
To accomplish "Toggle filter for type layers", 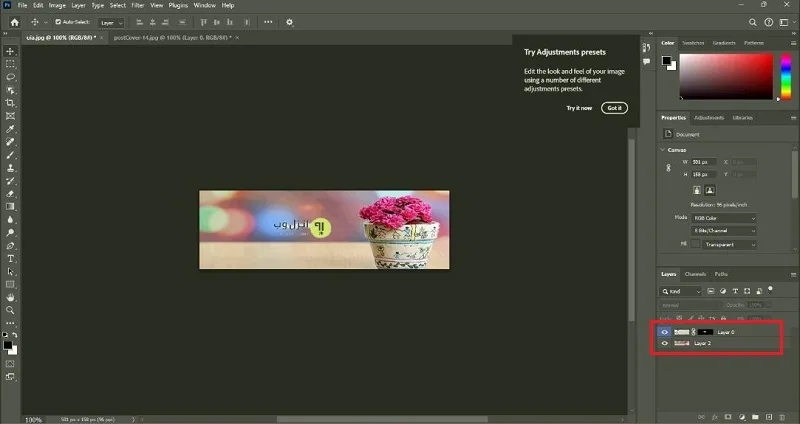I will [x=735, y=291].
